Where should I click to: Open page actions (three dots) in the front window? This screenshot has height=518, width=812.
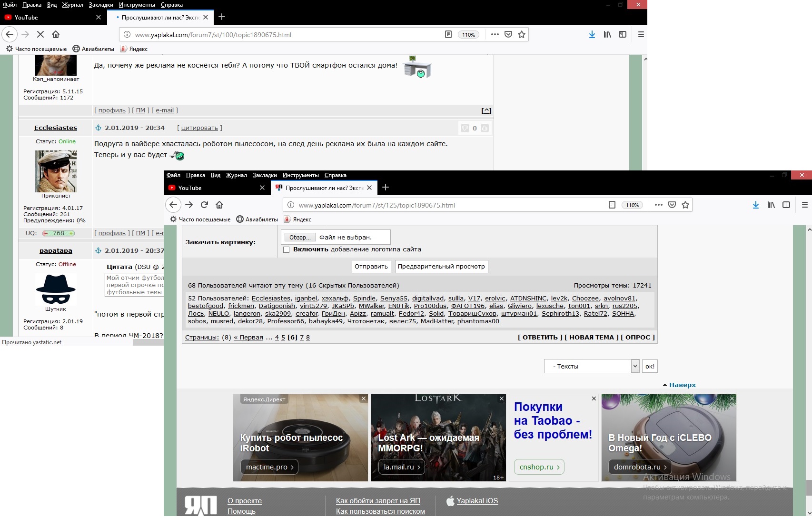659,205
